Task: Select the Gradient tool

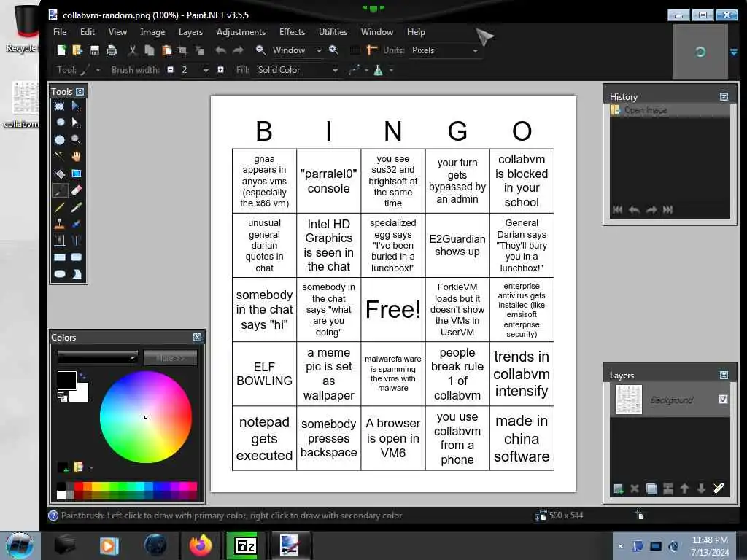Action: 76,174
